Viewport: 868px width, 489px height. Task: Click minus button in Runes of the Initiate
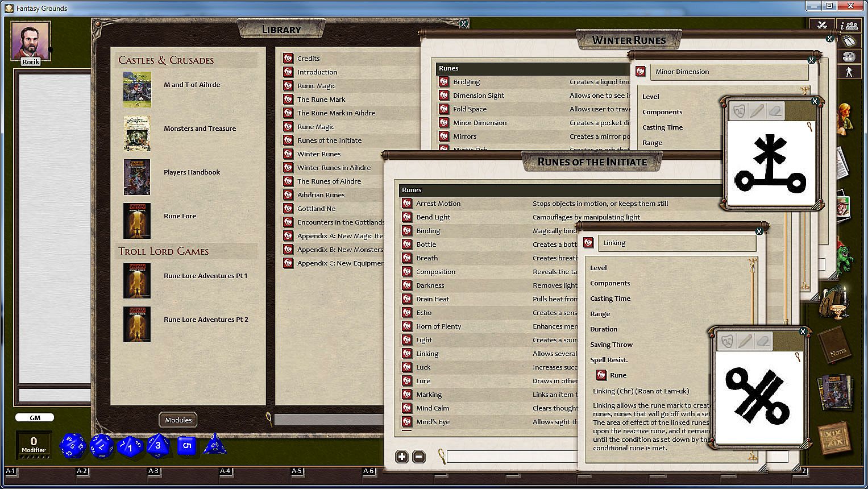click(x=419, y=456)
